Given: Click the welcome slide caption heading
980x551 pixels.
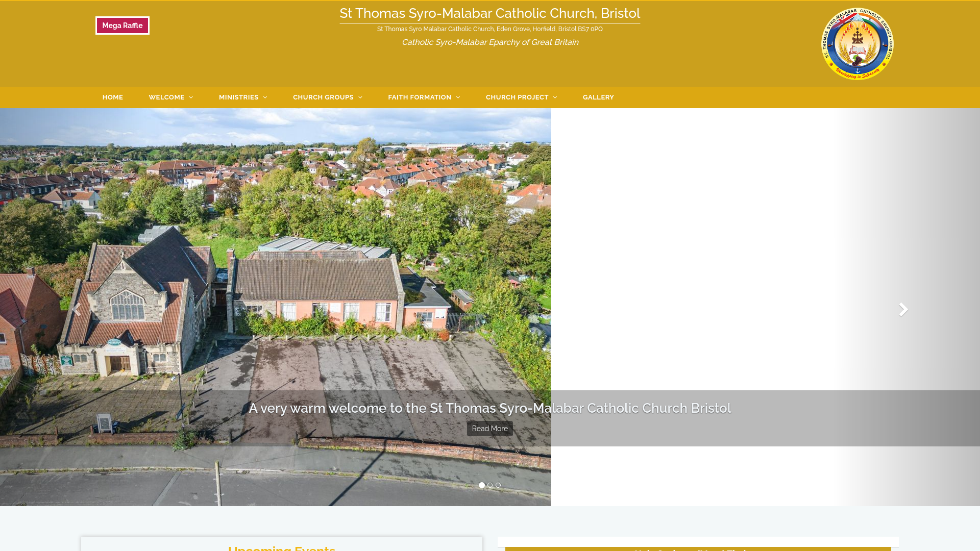Looking at the screenshot, I should (x=490, y=408).
